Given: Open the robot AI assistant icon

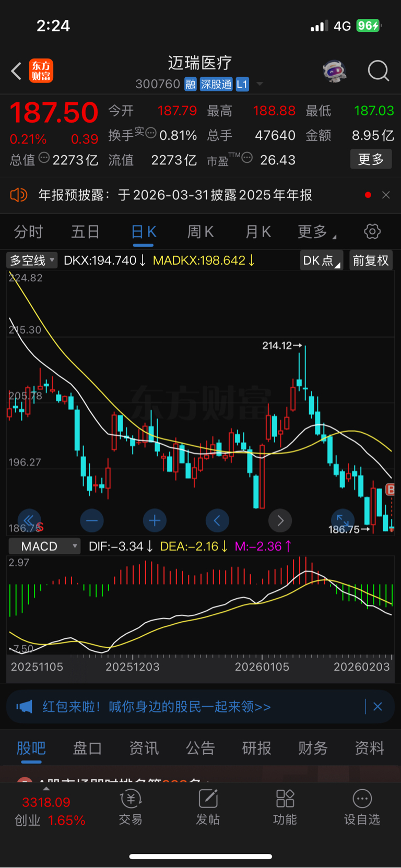Looking at the screenshot, I should point(335,71).
